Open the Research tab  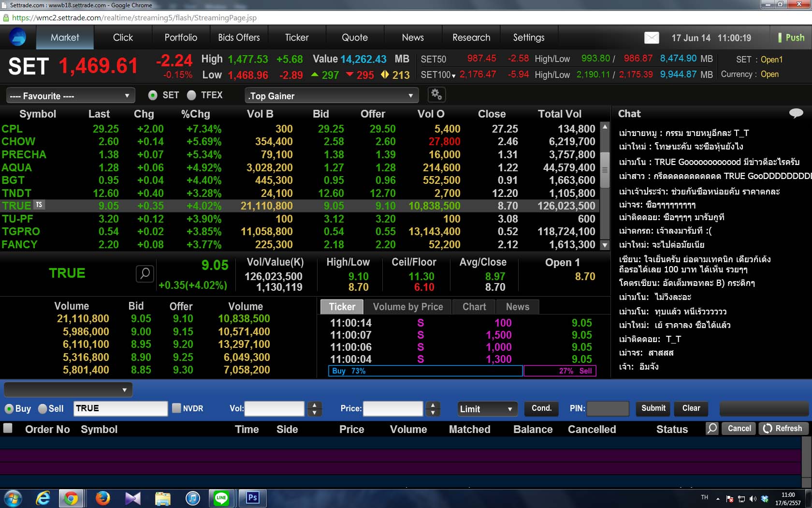(x=471, y=37)
